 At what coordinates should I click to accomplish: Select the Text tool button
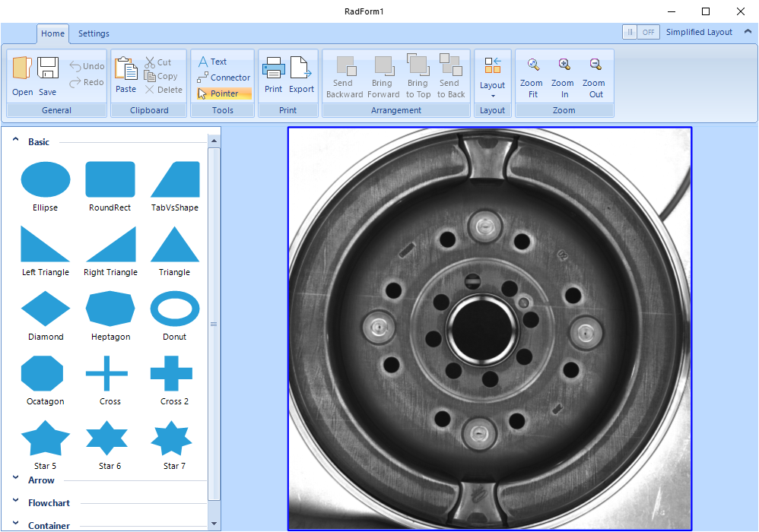point(212,62)
